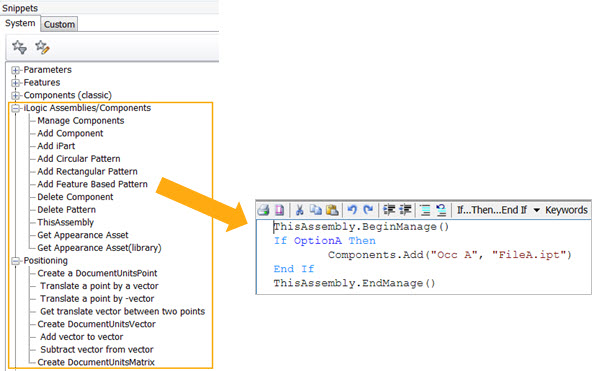Expand the Components (classic) node
Image resolution: width=592 pixels, height=371 pixels.
(15, 95)
